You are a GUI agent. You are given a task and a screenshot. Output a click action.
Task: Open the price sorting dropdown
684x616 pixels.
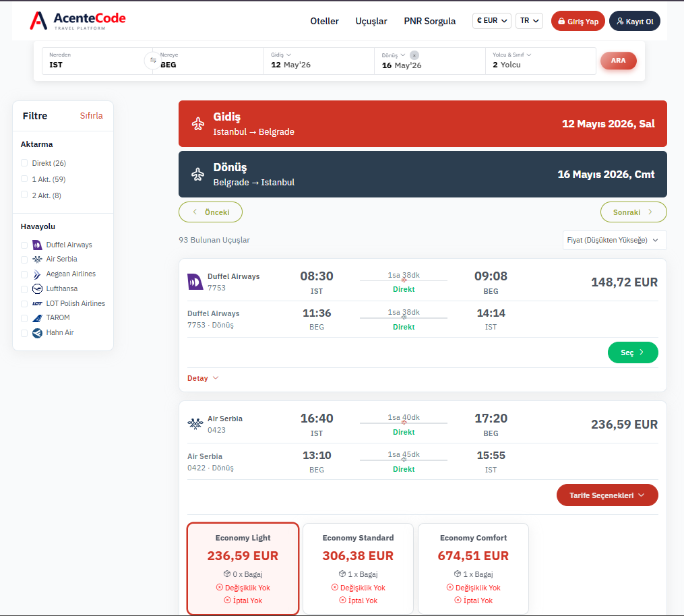pyautogui.click(x=614, y=241)
